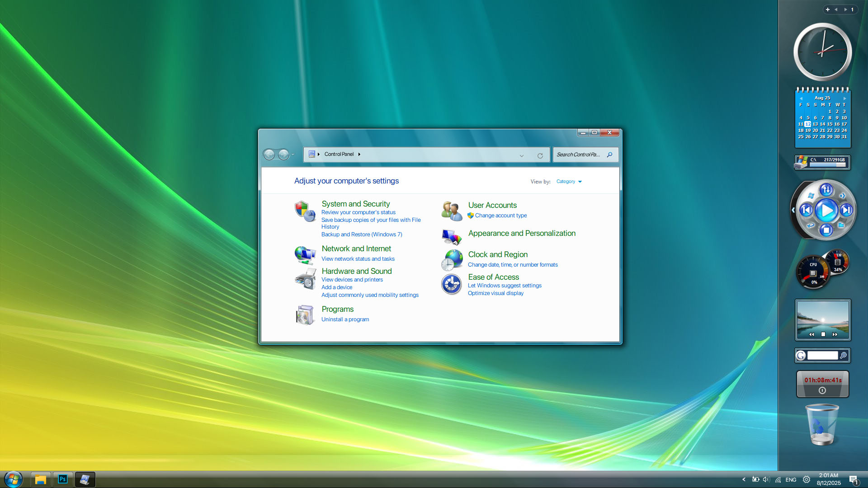
Task: Open the Hardware and Sound printer icon
Action: 305,279
